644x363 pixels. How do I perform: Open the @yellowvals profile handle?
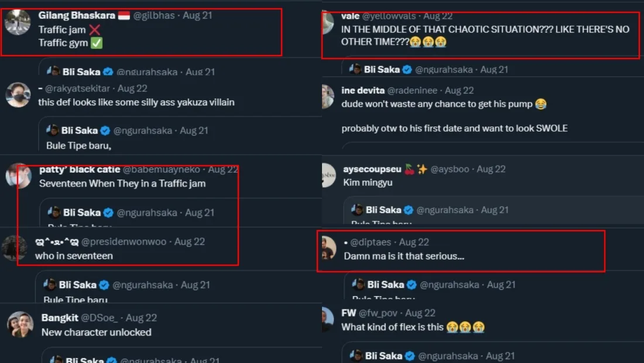pyautogui.click(x=390, y=16)
